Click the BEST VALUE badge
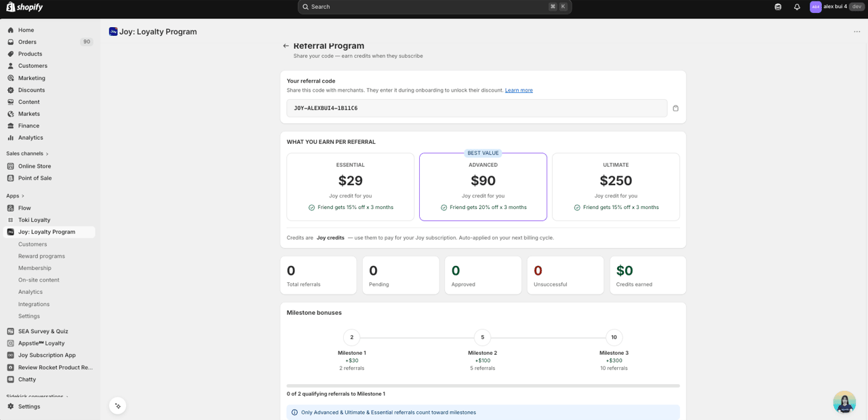Viewport: 868px width, 420px height. tap(483, 153)
